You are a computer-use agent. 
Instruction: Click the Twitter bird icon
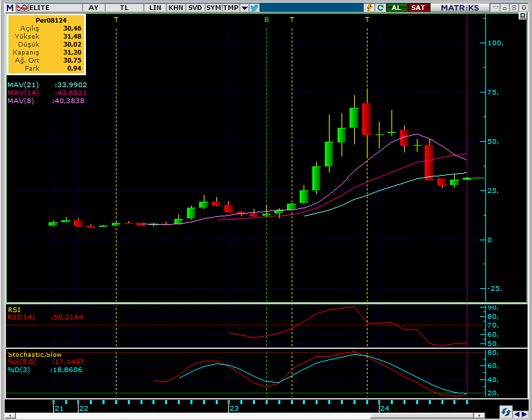(254, 7)
